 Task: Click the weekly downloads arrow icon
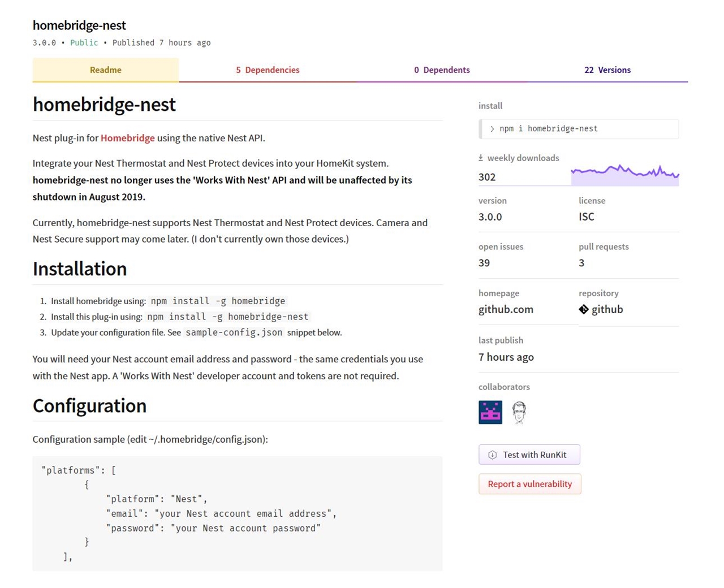pyautogui.click(x=481, y=158)
